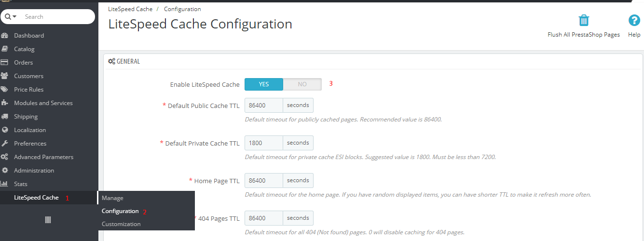This screenshot has width=644, height=241.
Task: Open Customers menu item
Action: click(28, 76)
